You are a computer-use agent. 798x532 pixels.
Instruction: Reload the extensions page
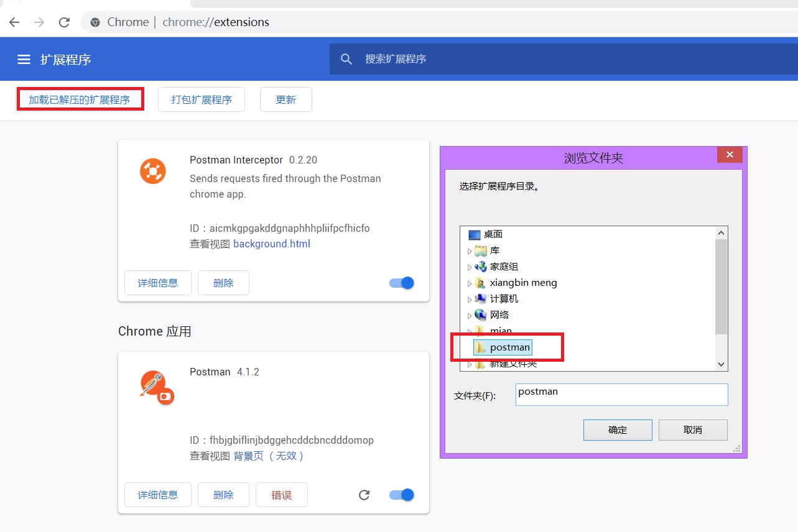(64, 22)
